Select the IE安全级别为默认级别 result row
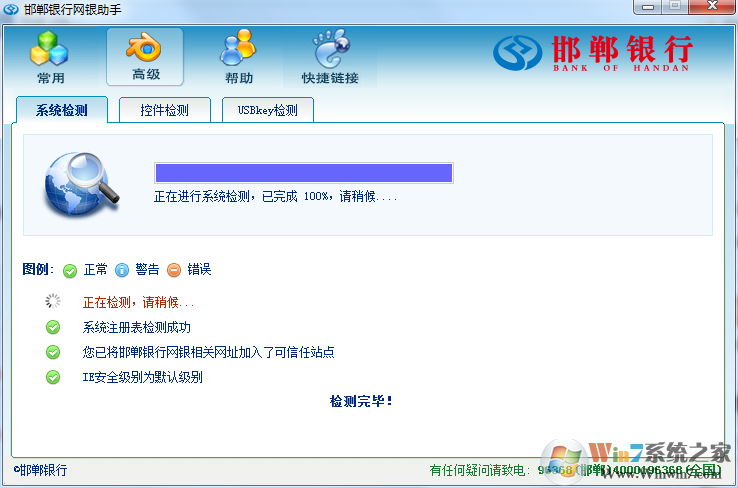The height and width of the screenshot is (488, 738). click(142, 377)
